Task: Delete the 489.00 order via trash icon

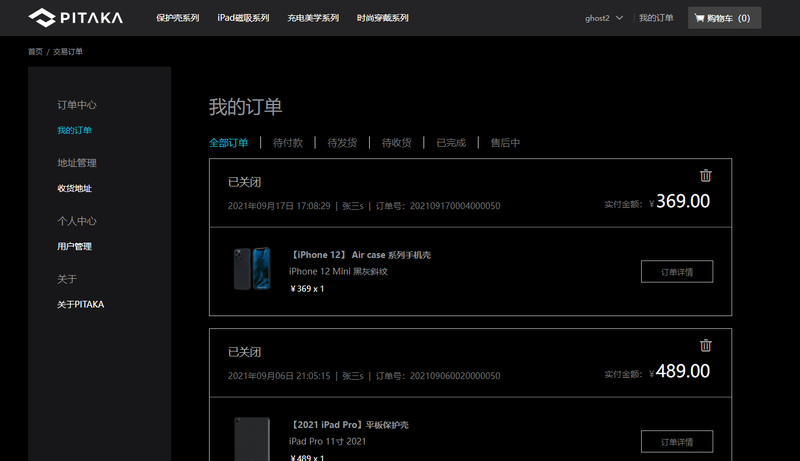Action: pyautogui.click(x=706, y=345)
